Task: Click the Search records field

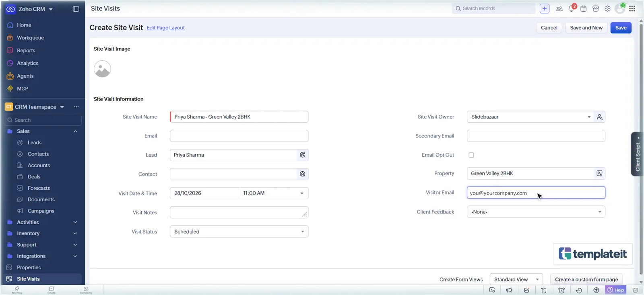Action: [493, 8]
